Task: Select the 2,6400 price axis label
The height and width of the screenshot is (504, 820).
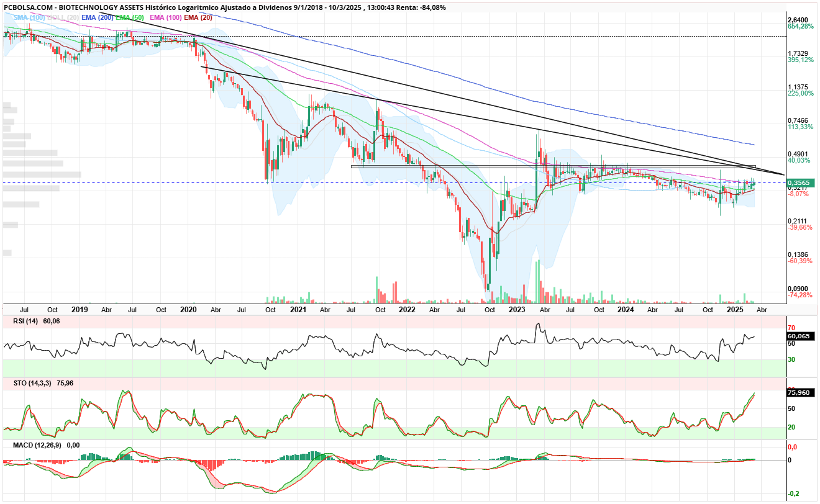Action: click(x=797, y=20)
